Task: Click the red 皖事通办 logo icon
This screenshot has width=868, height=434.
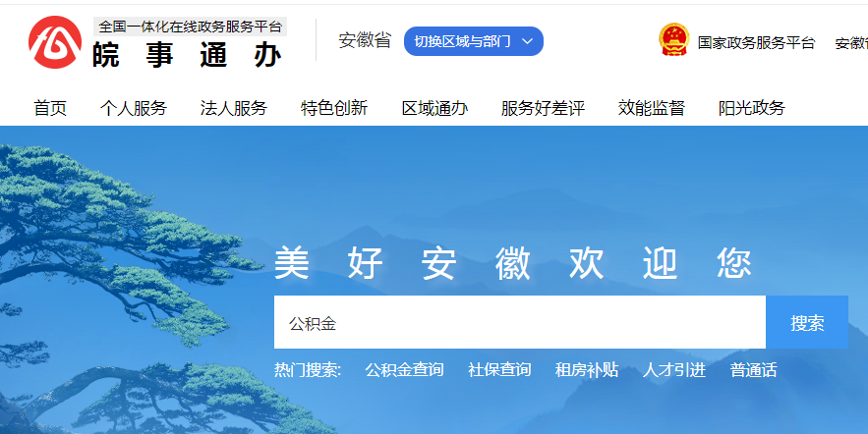Action: (x=55, y=41)
